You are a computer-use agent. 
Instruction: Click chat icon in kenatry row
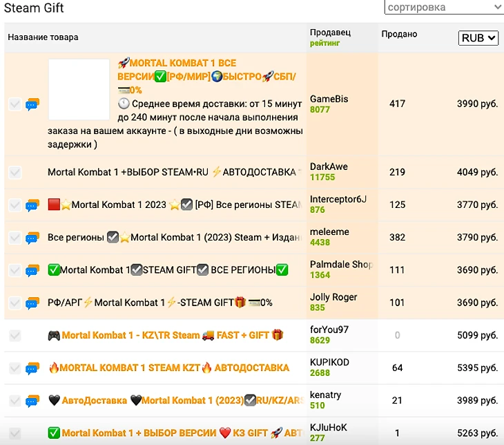click(32, 401)
